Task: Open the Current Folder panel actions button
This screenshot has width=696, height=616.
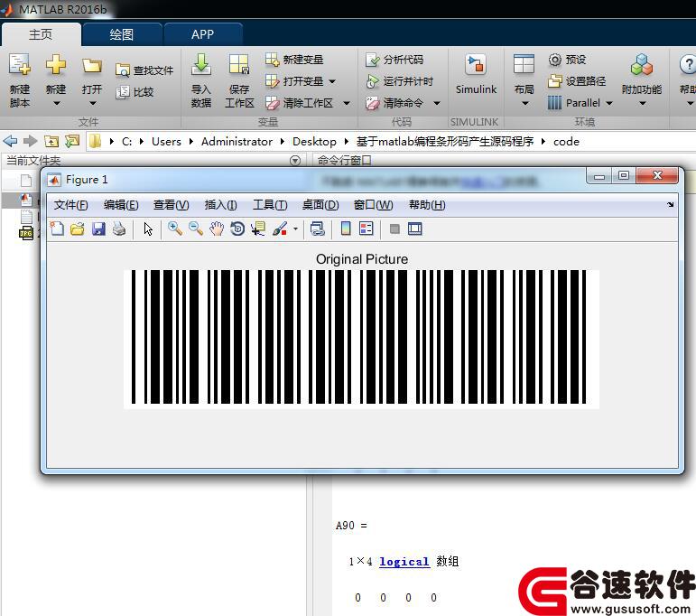Action: pyautogui.click(x=295, y=161)
